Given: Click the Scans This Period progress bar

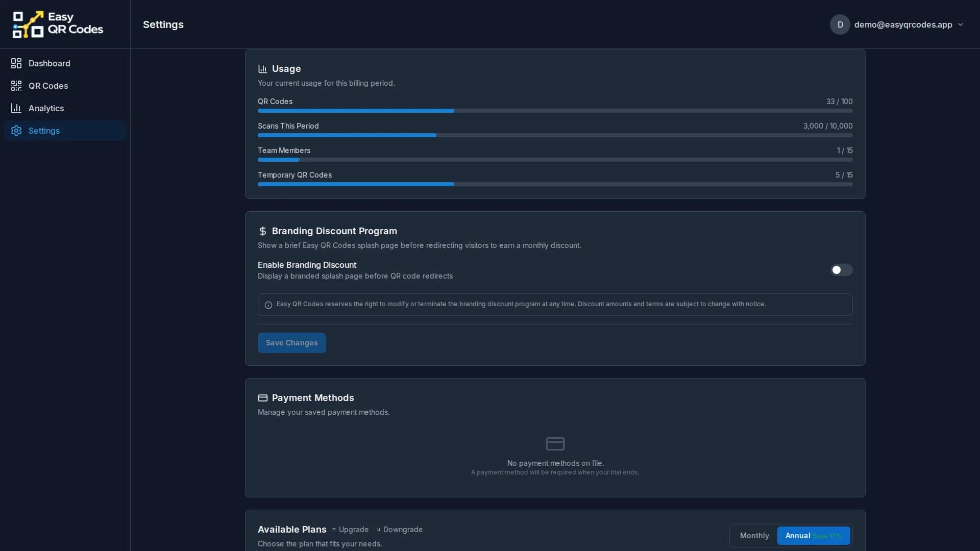Looking at the screenshot, I should (555, 135).
